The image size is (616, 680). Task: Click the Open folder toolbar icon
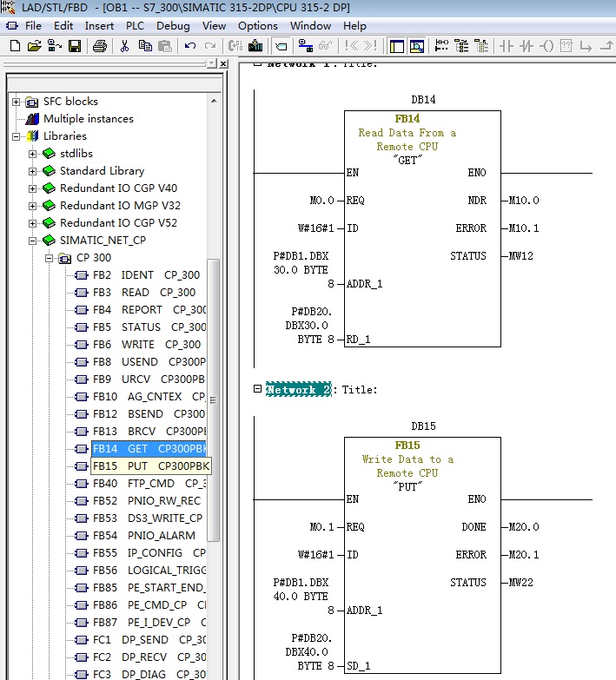[34, 45]
